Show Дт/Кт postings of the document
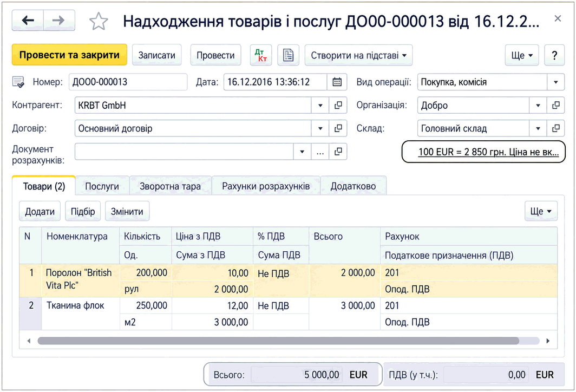 [x=261, y=55]
